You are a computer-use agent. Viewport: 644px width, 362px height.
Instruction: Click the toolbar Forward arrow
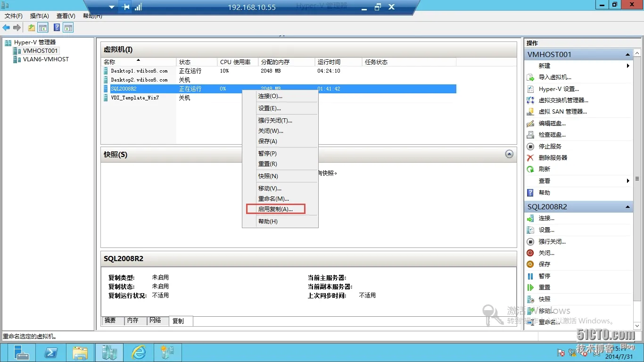(x=17, y=28)
